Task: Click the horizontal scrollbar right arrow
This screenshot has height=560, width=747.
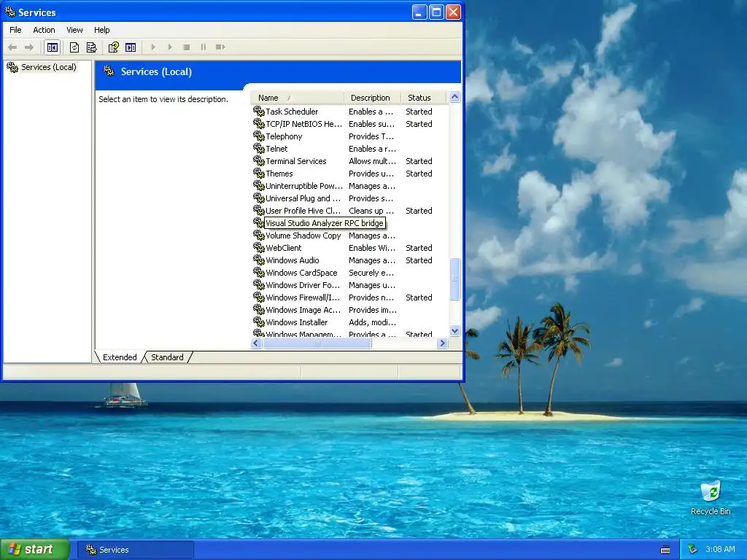Action: (443, 343)
